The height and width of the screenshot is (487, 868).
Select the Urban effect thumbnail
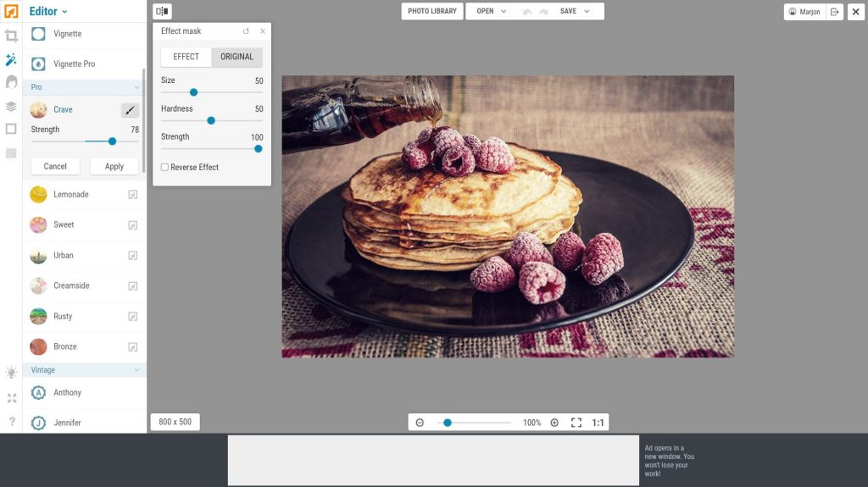38,256
